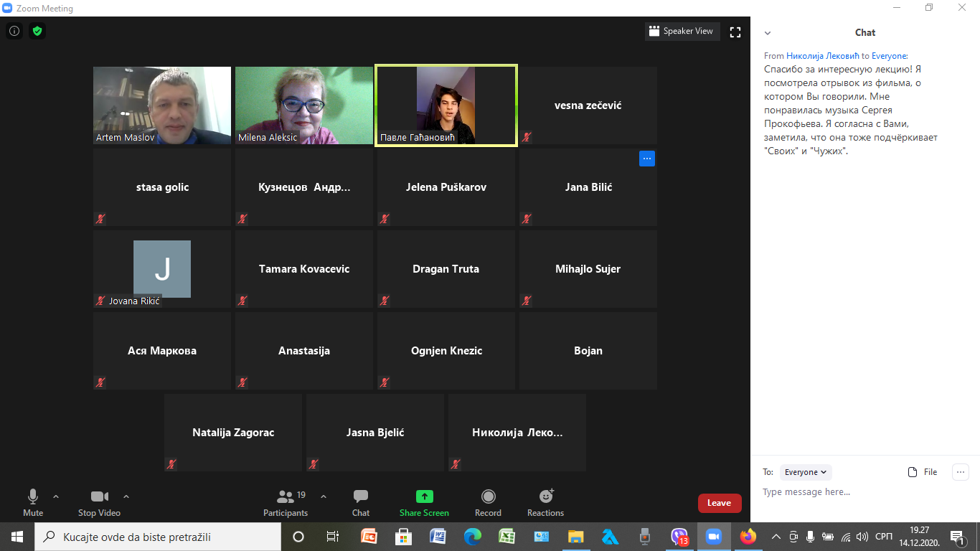Attach a File in chat
The width and height of the screenshot is (980, 551).
(923, 472)
